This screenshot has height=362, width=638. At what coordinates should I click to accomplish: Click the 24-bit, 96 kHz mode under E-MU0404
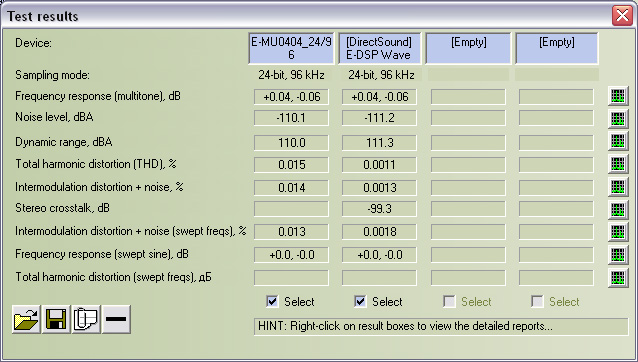pos(291,75)
